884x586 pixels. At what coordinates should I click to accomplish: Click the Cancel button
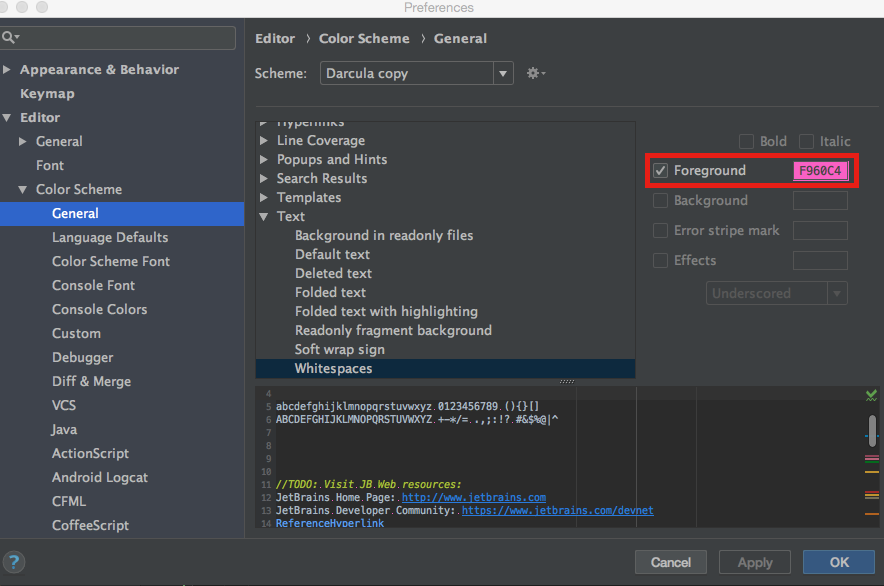(671, 562)
